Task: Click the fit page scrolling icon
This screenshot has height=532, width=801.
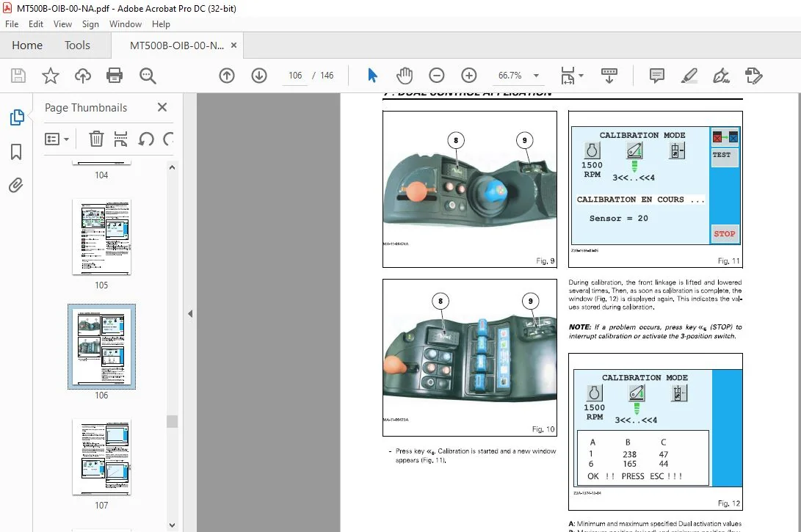Action: pyautogui.click(x=568, y=76)
